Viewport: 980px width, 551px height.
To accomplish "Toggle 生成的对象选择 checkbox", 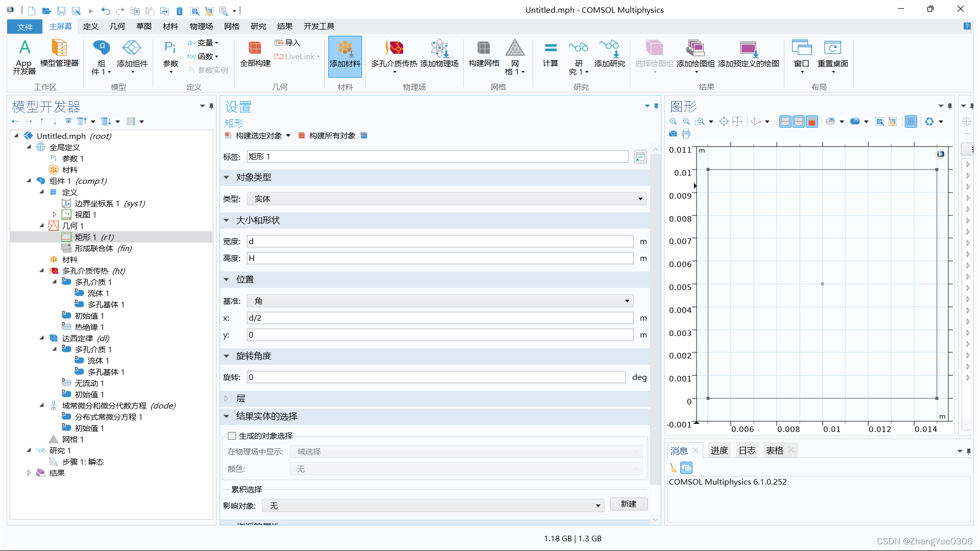I will coord(232,436).
